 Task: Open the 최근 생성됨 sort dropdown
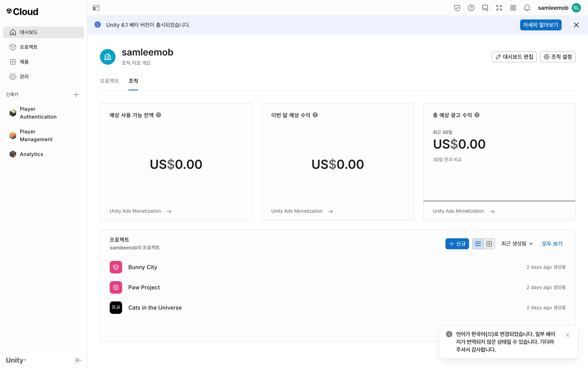(x=517, y=244)
